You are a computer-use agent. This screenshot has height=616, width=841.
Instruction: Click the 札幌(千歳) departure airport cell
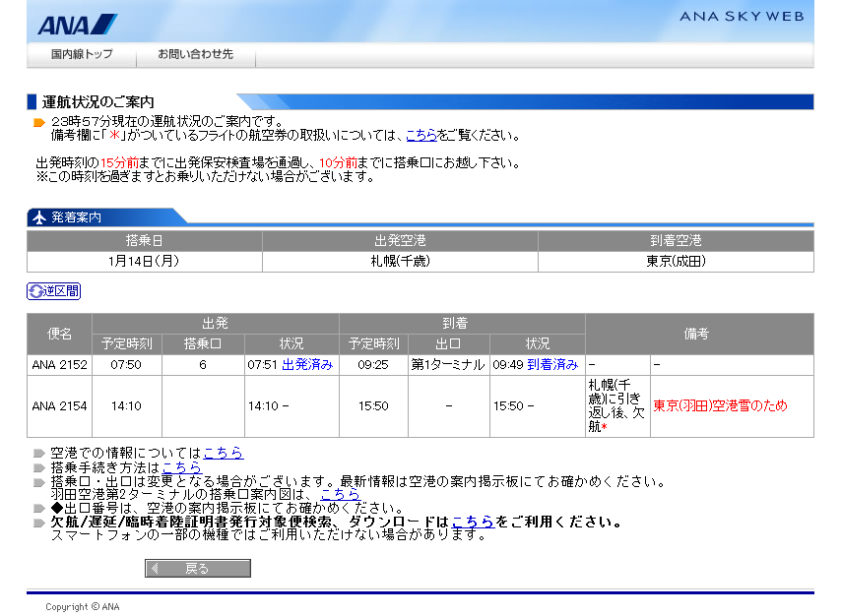tap(400, 262)
